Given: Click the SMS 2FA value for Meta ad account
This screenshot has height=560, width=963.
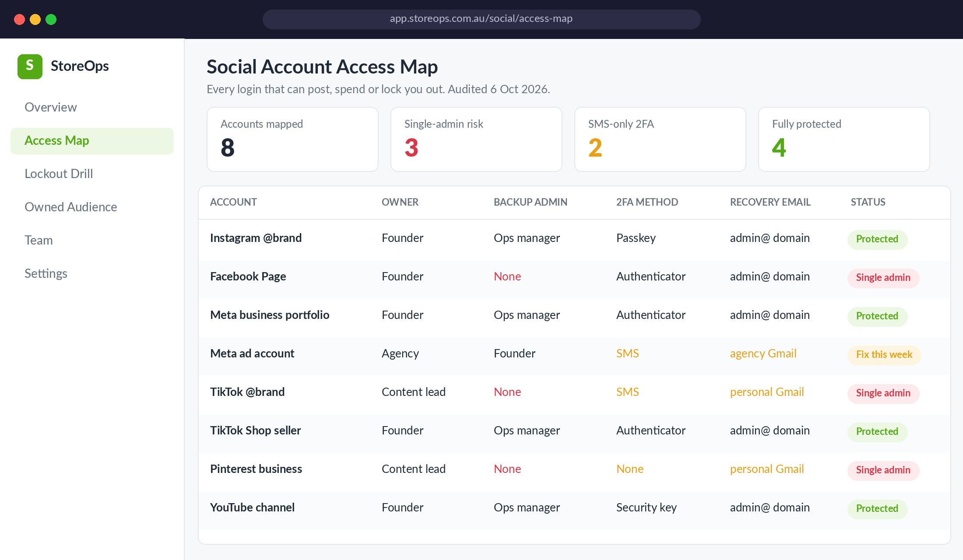Looking at the screenshot, I should pyautogui.click(x=628, y=353).
